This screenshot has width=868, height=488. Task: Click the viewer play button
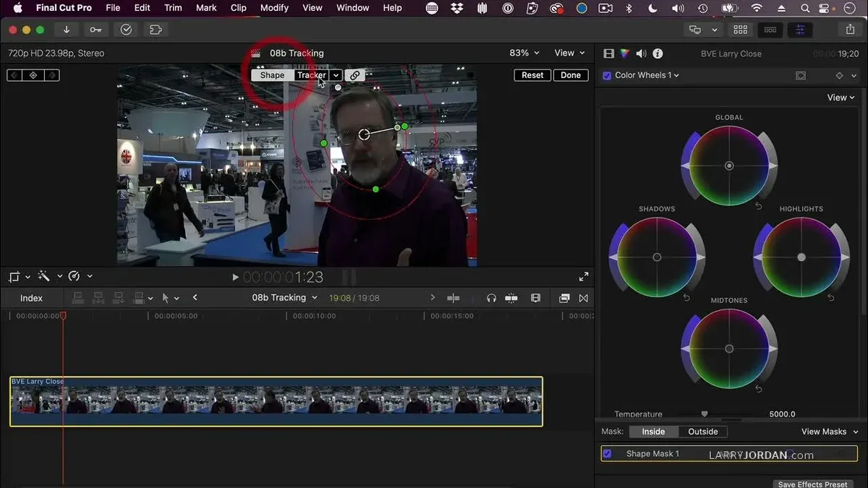tap(235, 277)
